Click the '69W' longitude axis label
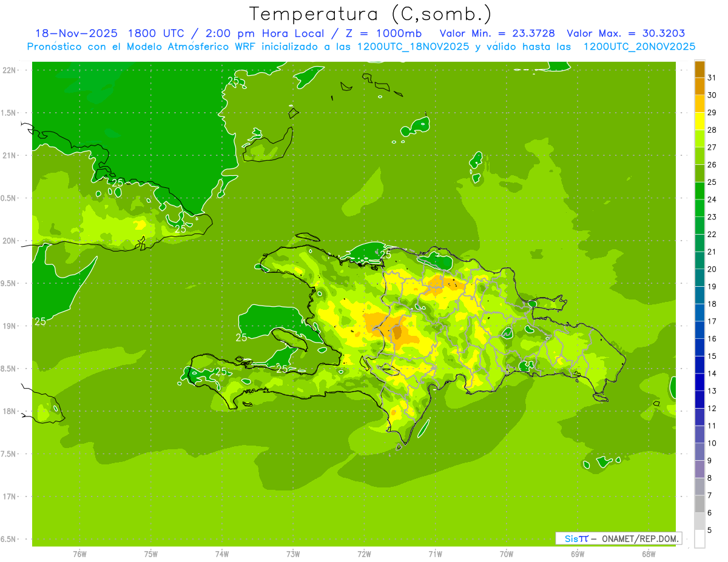Viewport: 728px width, 562px height. pyautogui.click(x=578, y=554)
